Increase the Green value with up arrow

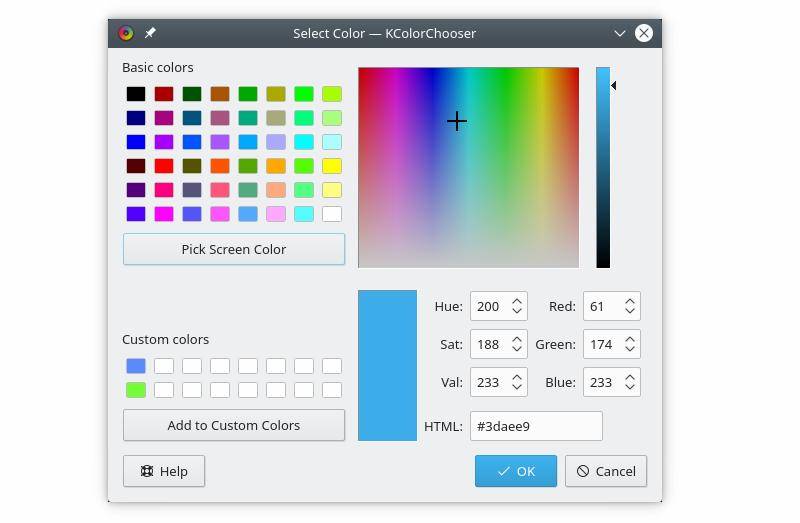pyautogui.click(x=630, y=340)
